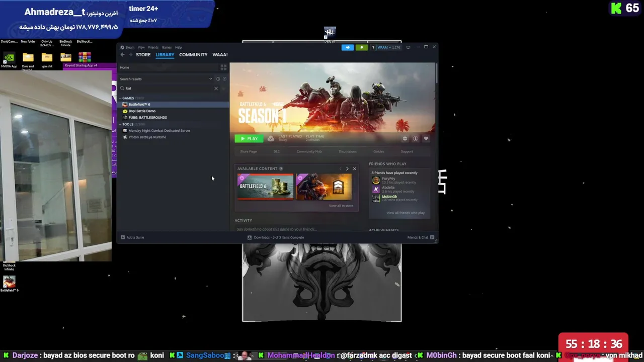Open the vpn shit desktop folder
Image resolution: width=644 pixels, height=362 pixels.
point(47,60)
